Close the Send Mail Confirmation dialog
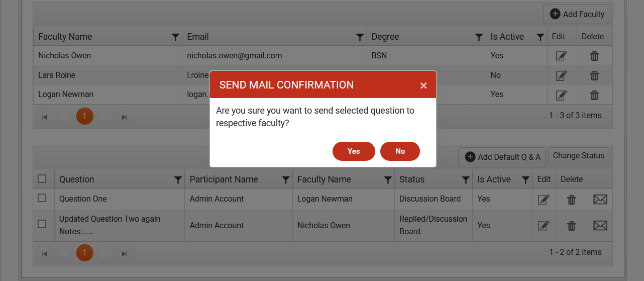The height and width of the screenshot is (281, 644). pyautogui.click(x=423, y=85)
